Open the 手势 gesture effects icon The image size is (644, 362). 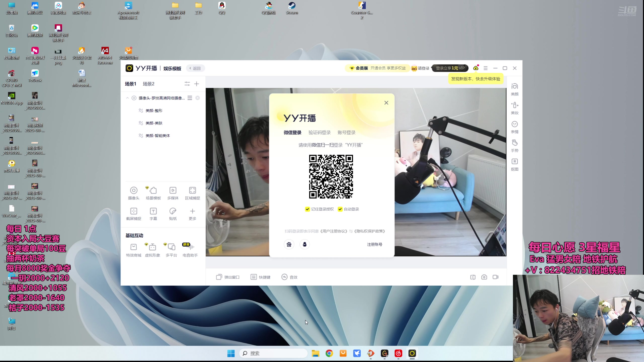point(514,146)
